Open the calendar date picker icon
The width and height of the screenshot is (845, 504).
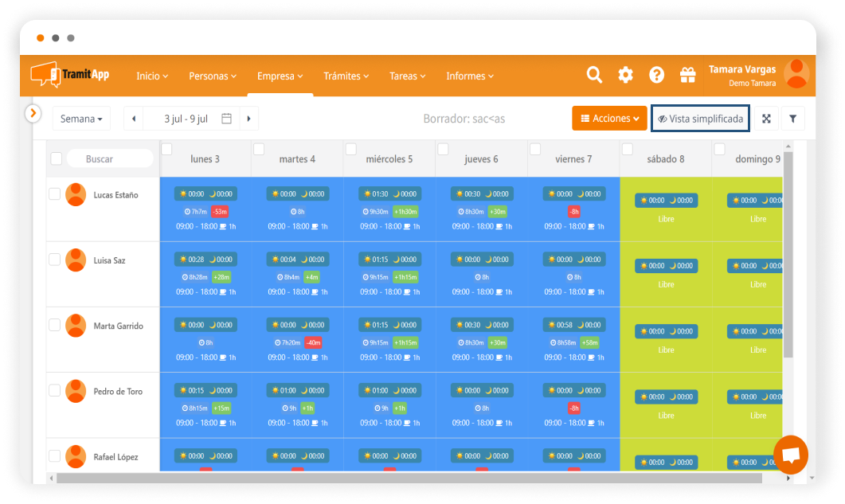point(226,119)
